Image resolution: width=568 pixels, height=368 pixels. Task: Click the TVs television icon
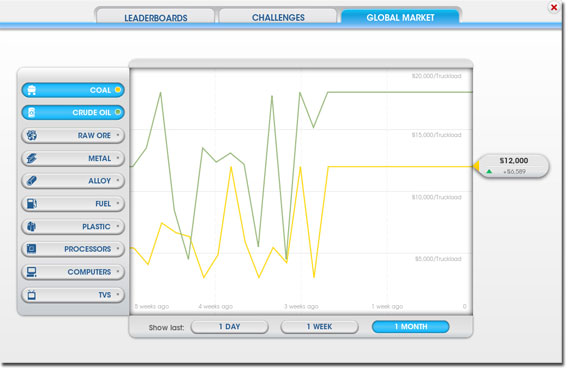pyautogui.click(x=32, y=294)
